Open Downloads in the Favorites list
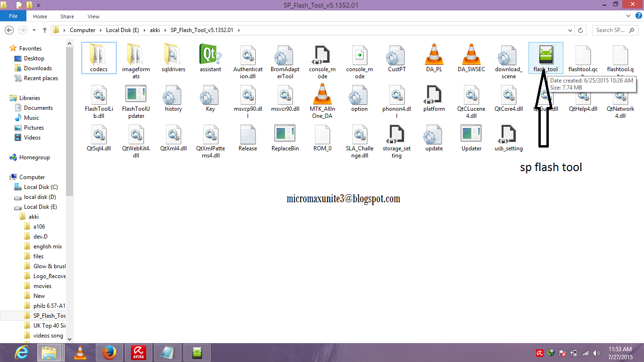This screenshot has width=644, height=362. coord(38,68)
